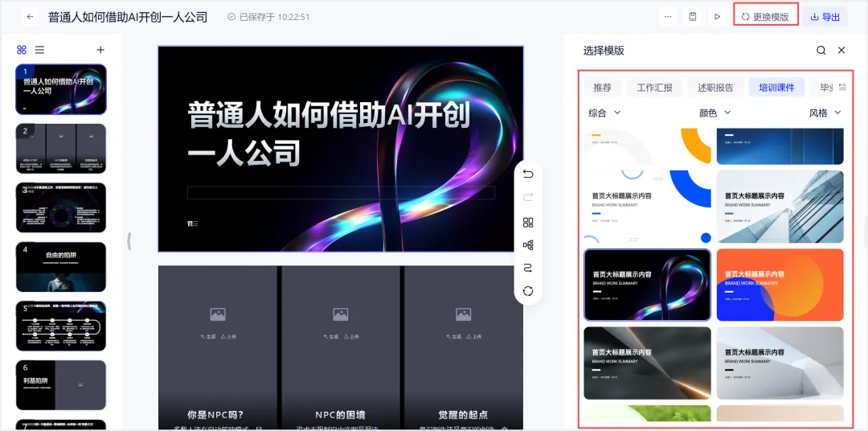Click 生成 under the 你是NPC吗 card
Image resolution: width=868 pixels, height=431 pixels.
207,336
